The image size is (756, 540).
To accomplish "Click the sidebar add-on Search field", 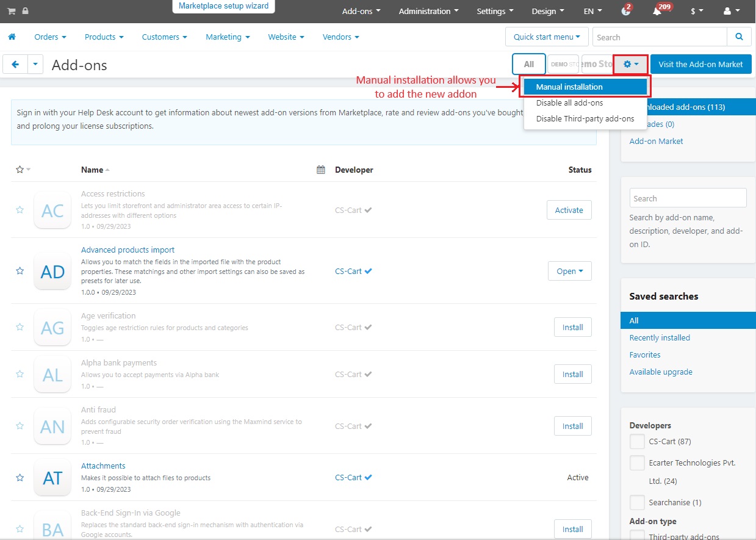I will pyautogui.click(x=688, y=198).
